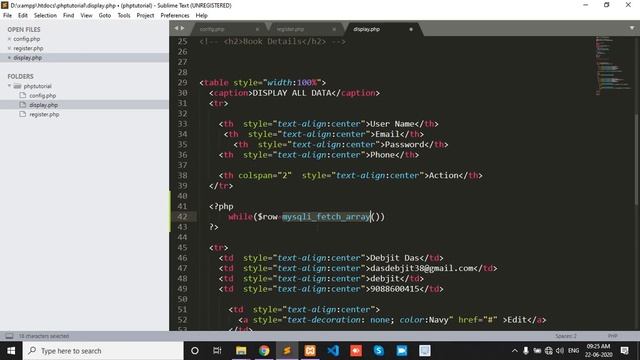Go to previous tab with left arrow
Viewport: 640px width, 360px height.
pyautogui.click(x=176, y=28)
